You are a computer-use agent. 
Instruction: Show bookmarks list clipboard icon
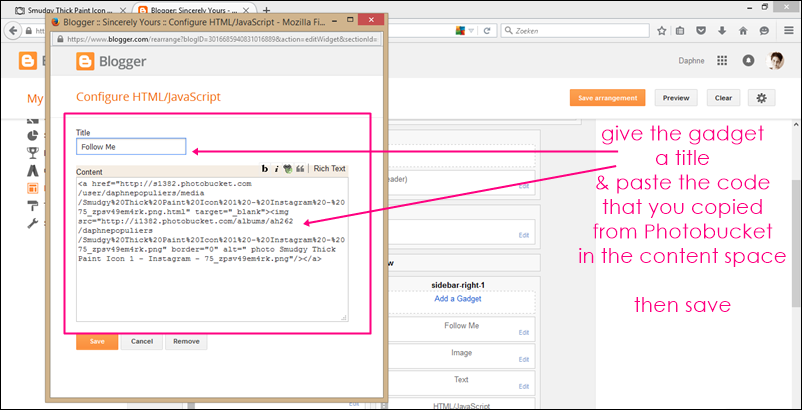[x=680, y=31]
